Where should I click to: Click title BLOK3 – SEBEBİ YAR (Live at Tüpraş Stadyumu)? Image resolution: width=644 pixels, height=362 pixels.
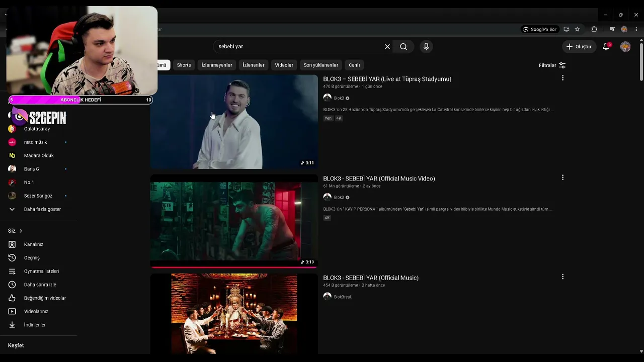coord(387,79)
